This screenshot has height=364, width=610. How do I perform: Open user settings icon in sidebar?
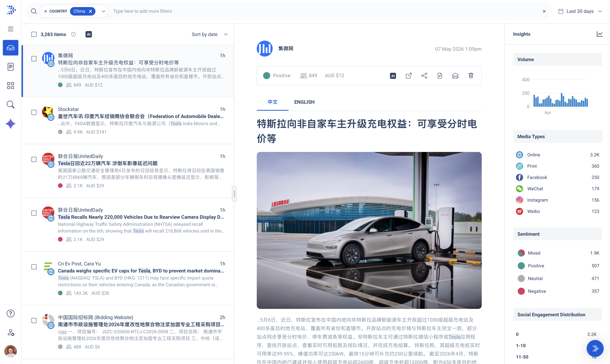tap(11, 332)
